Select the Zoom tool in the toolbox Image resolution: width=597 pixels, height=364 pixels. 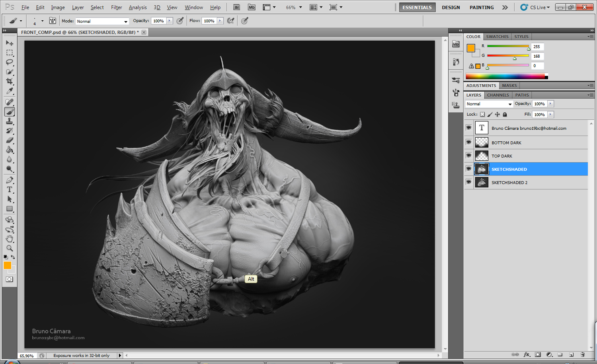click(10, 248)
